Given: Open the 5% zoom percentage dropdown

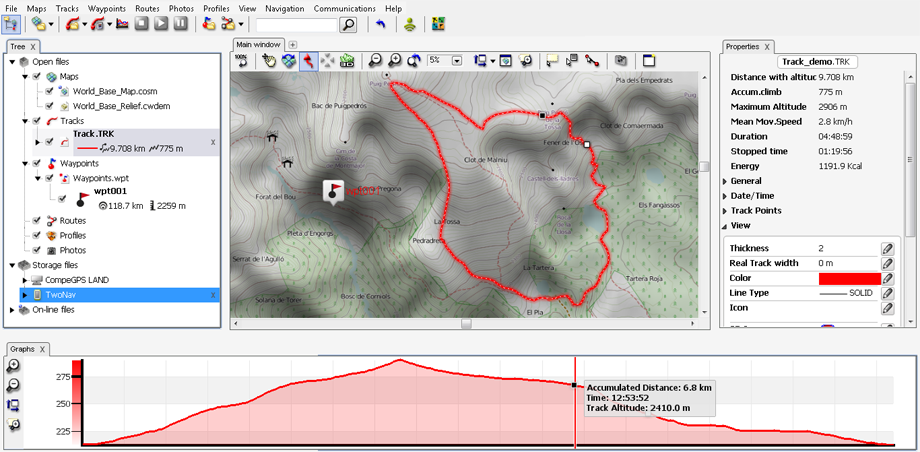Looking at the screenshot, I should tap(456, 61).
